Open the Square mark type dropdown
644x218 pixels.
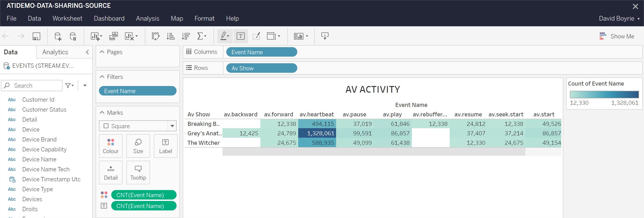pyautogui.click(x=172, y=126)
